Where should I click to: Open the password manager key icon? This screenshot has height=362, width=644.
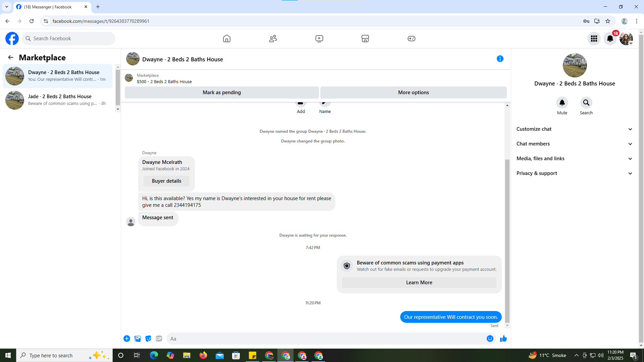586,21
